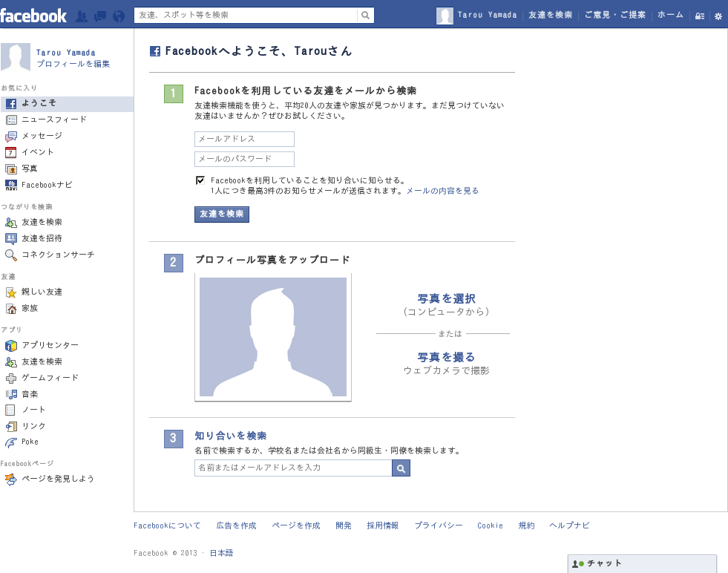Viewport: 728px width, 573px height.
Task: Click the facebook logo
Action: (33, 16)
